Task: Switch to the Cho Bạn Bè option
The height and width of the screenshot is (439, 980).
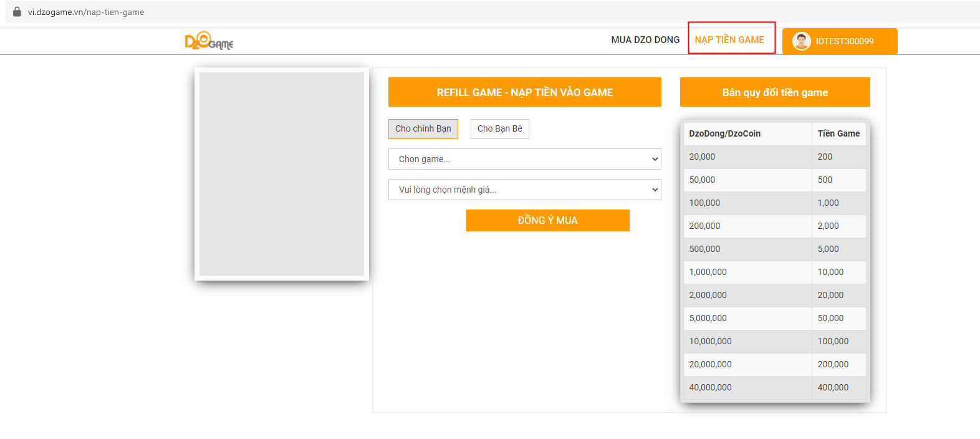Action: point(499,129)
